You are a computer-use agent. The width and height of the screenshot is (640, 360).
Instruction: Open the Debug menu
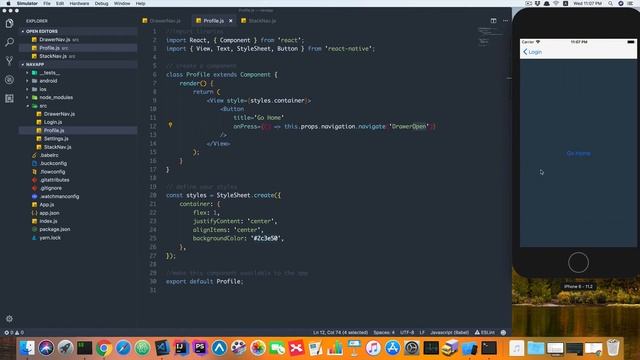pyautogui.click(x=101, y=3)
